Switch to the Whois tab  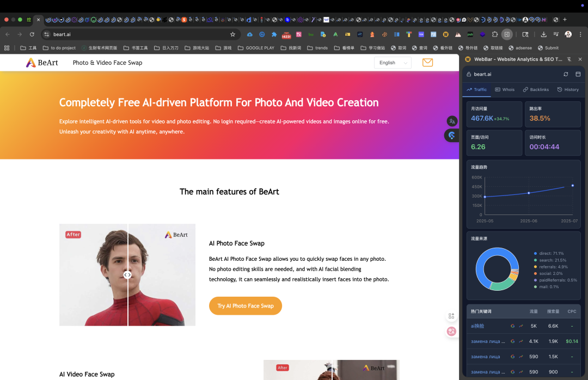point(505,90)
